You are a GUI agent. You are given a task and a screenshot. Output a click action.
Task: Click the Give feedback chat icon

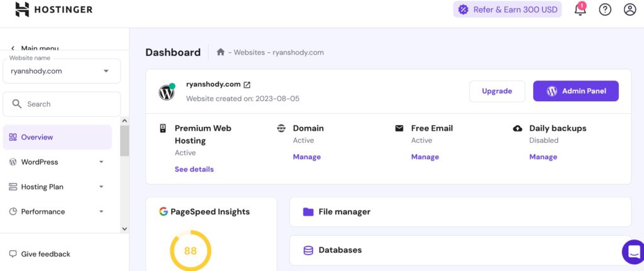[x=13, y=254]
